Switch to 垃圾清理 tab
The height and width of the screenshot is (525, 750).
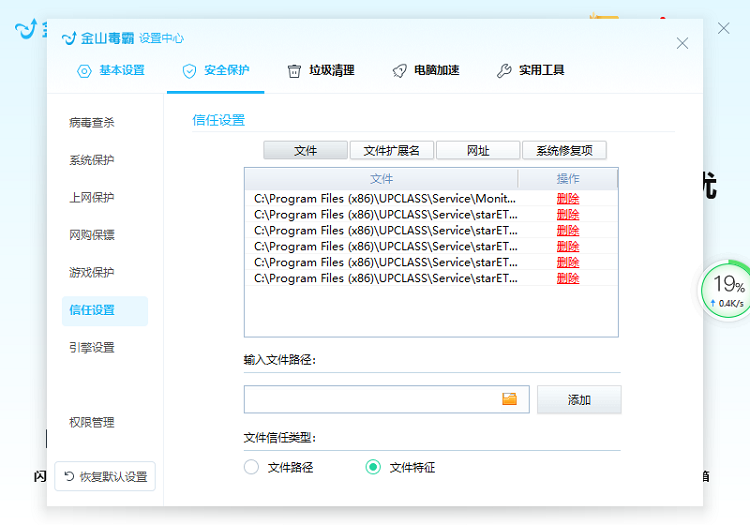click(x=320, y=71)
